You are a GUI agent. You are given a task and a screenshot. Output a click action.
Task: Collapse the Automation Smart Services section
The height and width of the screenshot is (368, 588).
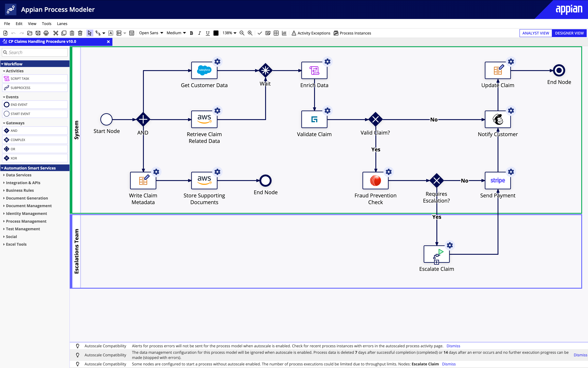click(35, 168)
